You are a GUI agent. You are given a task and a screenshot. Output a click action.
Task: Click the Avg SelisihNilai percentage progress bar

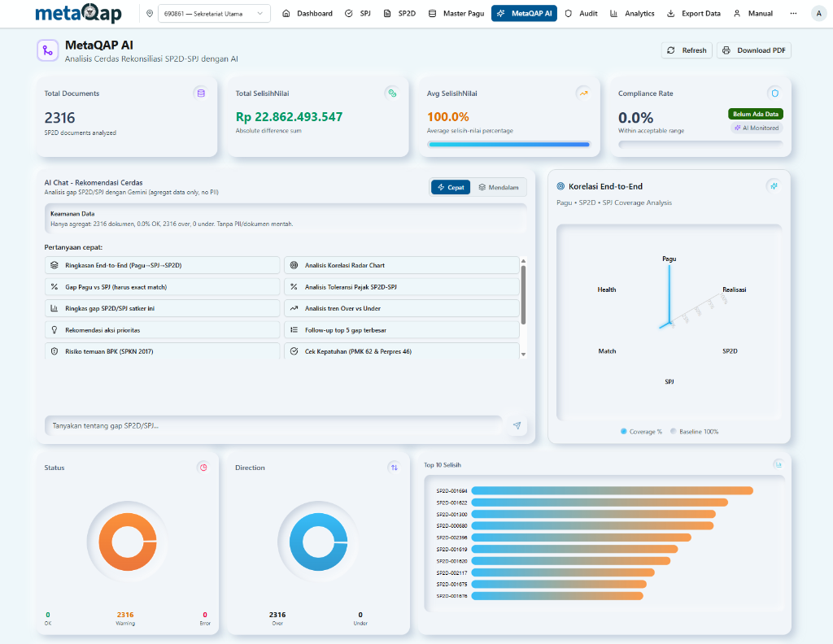coord(508,143)
